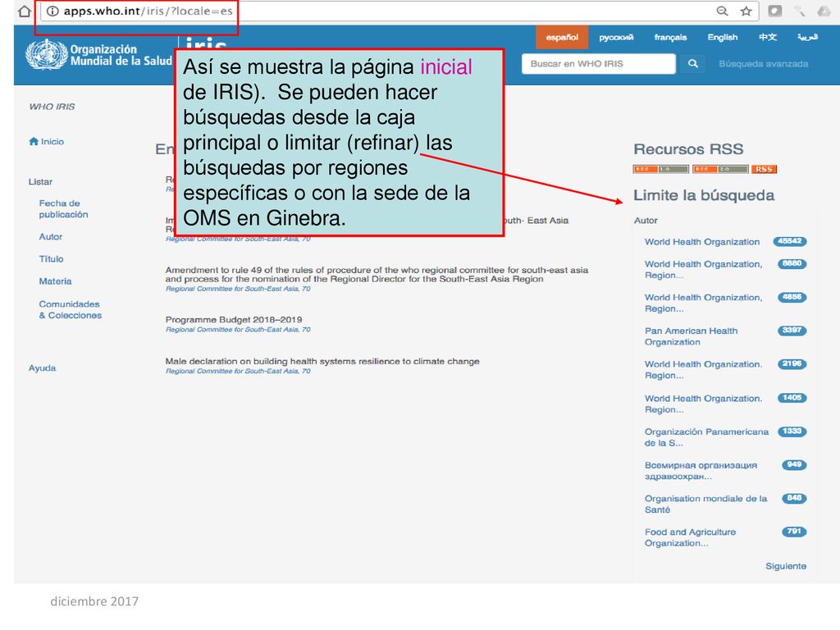Click the 791 count badge

[794, 532]
